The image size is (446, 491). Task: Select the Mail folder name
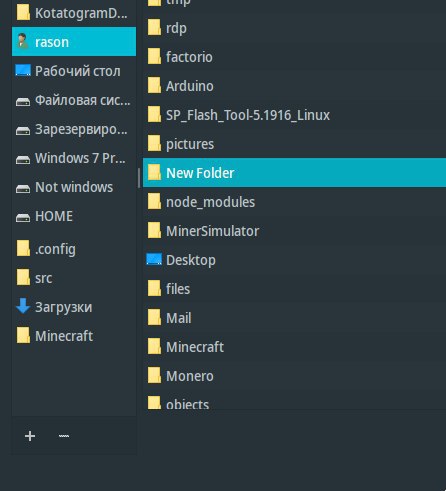[179, 318]
